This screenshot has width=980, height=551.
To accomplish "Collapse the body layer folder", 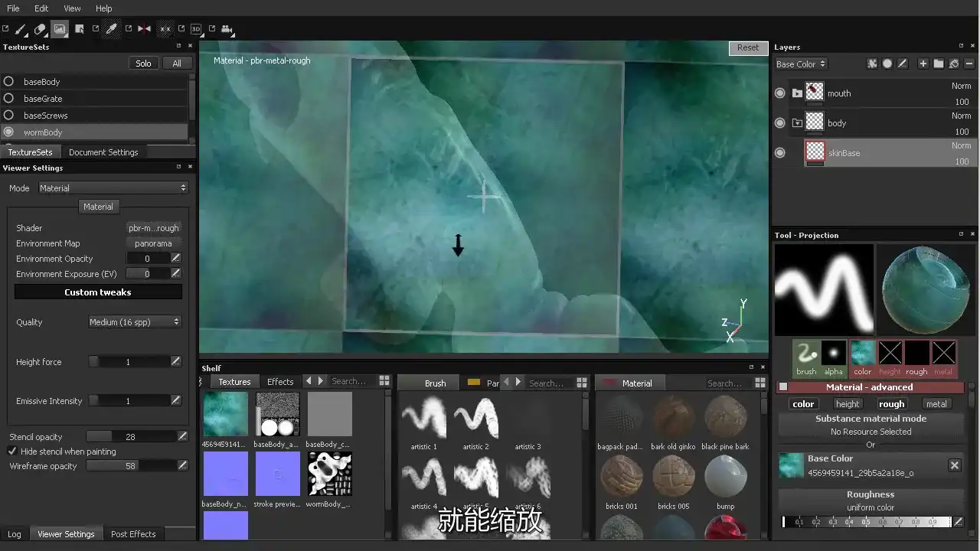I will (x=797, y=123).
